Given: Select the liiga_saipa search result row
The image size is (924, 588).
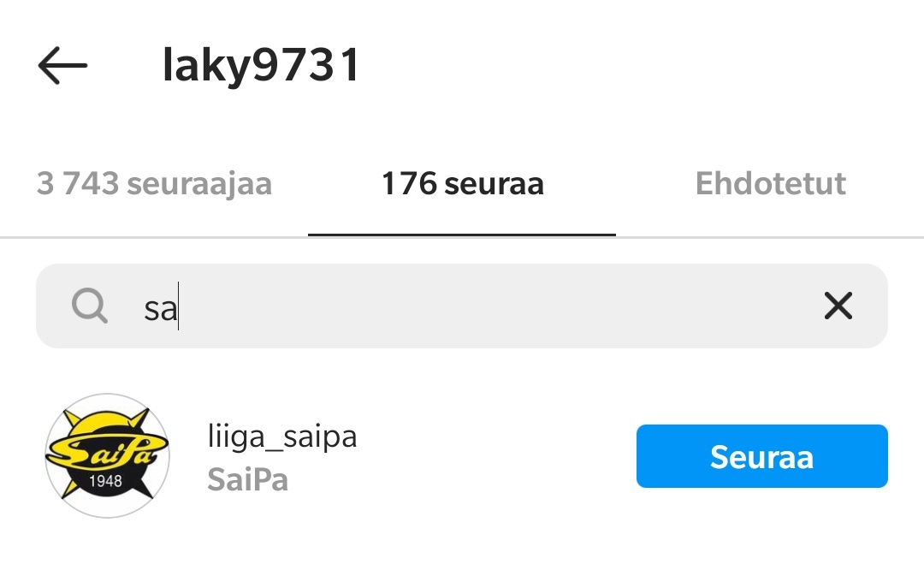Looking at the screenshot, I should 462,456.
